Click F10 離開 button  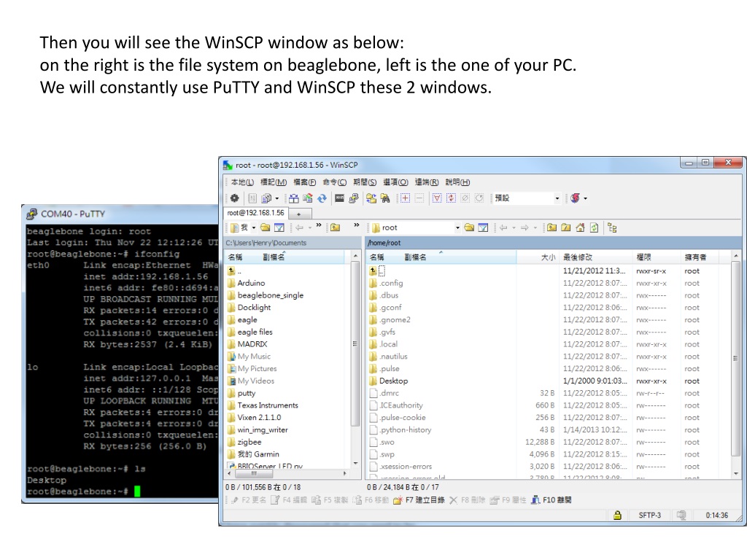551,500
